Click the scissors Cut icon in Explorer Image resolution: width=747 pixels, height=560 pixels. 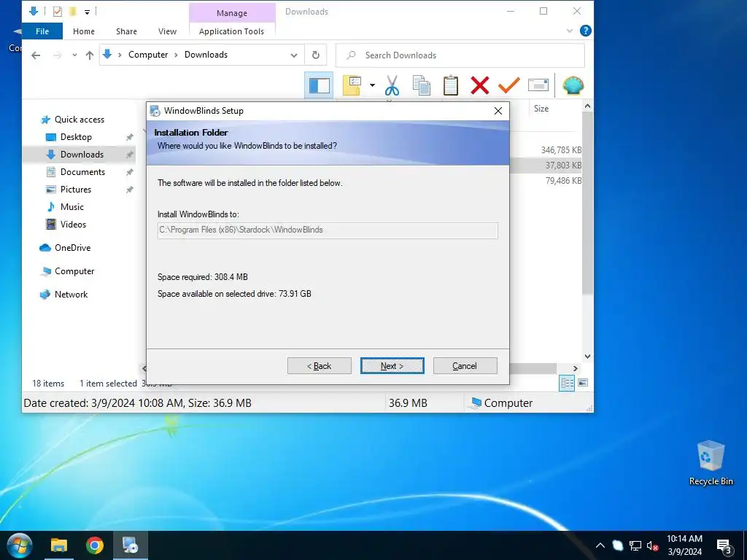392,86
